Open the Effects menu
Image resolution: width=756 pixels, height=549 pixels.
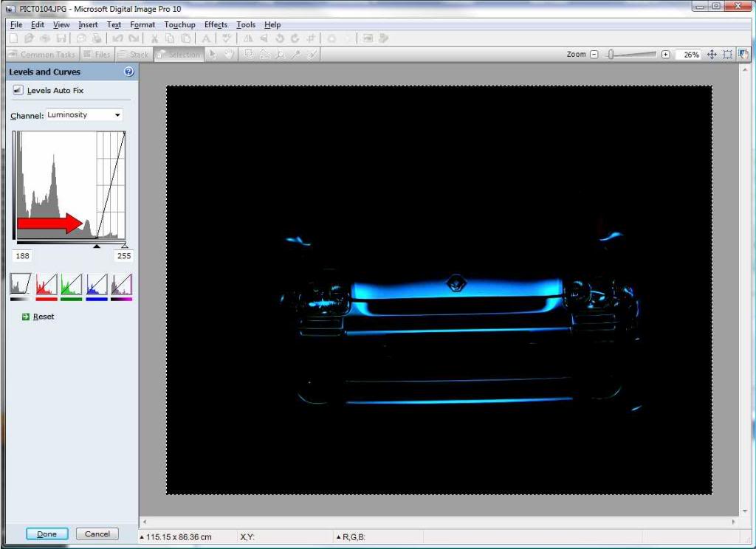[216, 24]
